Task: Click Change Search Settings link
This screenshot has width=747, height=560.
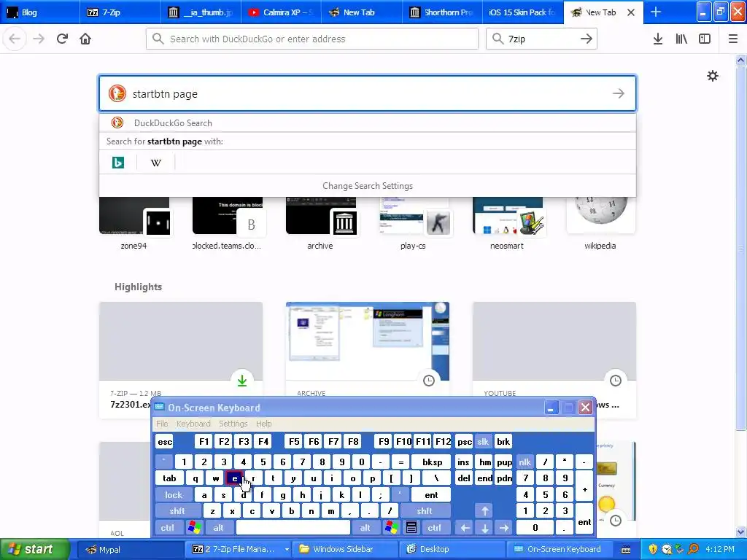Action: coord(368,186)
